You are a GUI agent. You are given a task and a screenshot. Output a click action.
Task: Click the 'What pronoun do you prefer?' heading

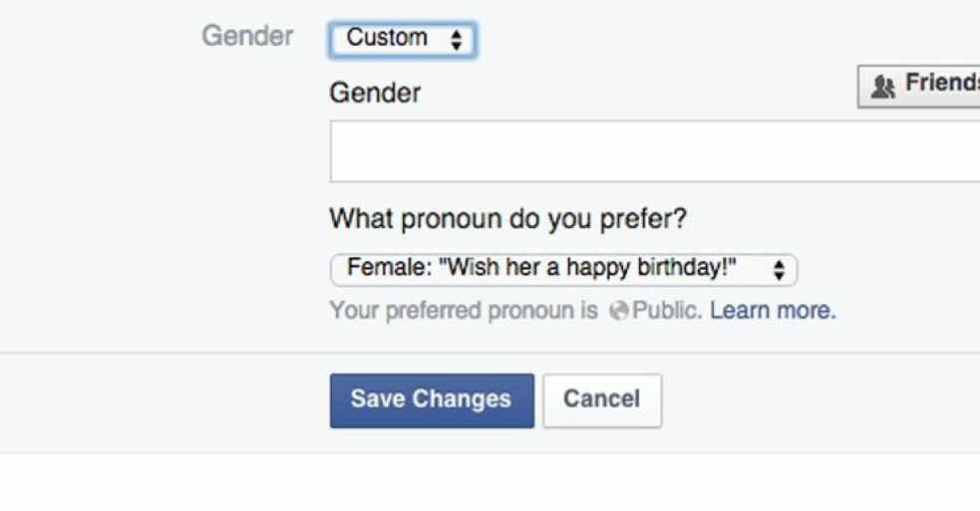pos(508,219)
